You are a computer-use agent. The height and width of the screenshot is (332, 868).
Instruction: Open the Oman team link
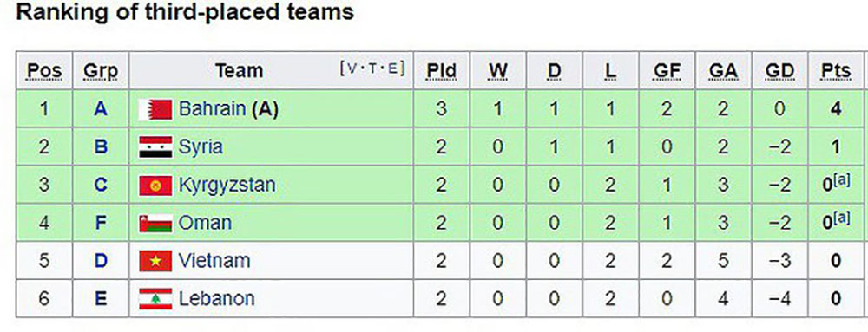point(205,223)
